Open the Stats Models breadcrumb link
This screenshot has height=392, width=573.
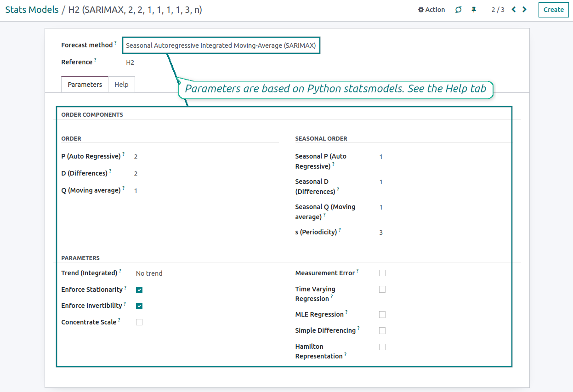pyautogui.click(x=32, y=10)
